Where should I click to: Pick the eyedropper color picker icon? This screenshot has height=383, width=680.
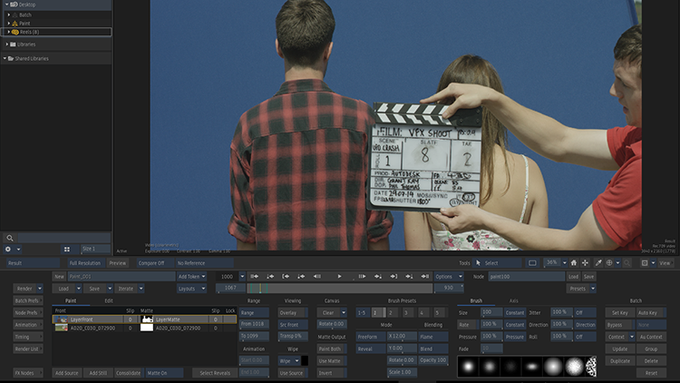pyautogui.click(x=598, y=263)
